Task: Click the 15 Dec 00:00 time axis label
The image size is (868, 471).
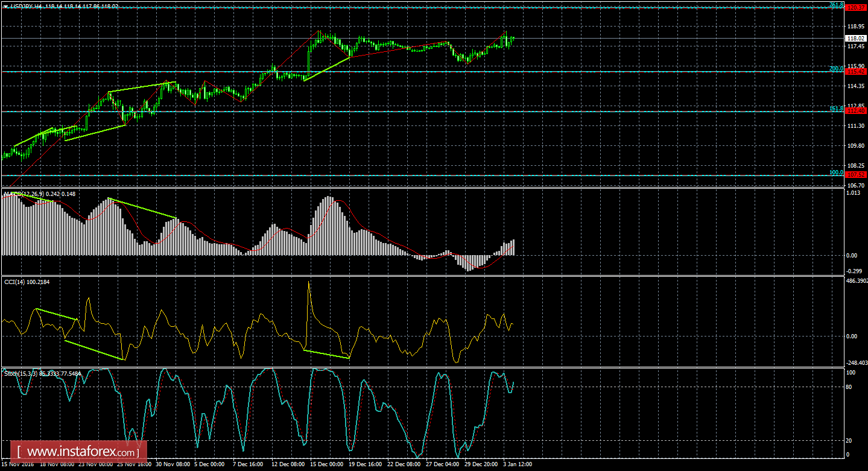Action: pos(326,465)
